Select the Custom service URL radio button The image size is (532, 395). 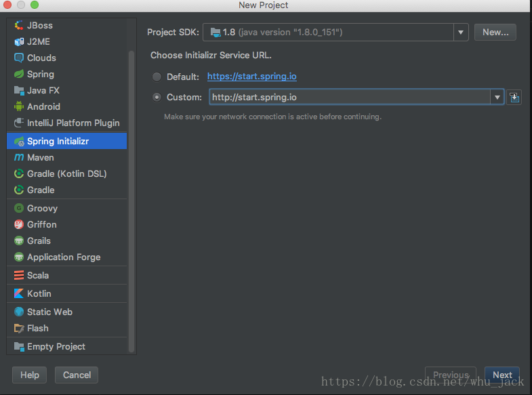click(157, 98)
